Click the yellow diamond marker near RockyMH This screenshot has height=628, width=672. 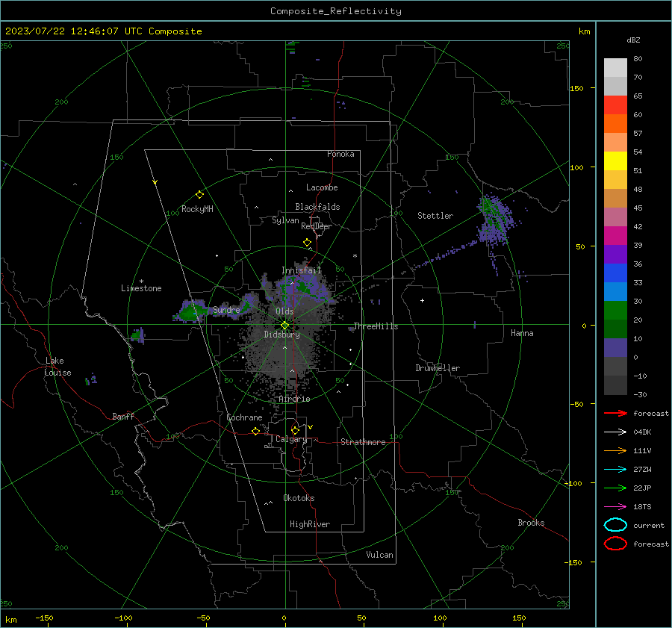[x=199, y=195]
